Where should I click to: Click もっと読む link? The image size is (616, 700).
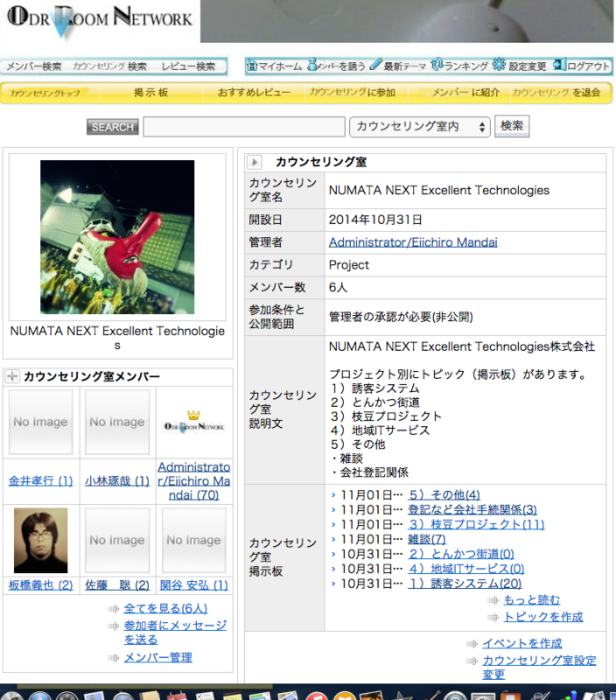[x=532, y=600]
